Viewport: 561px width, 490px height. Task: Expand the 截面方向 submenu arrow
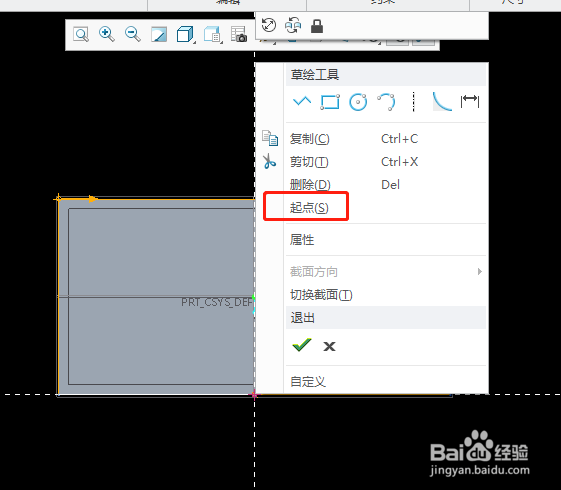pyautogui.click(x=479, y=272)
